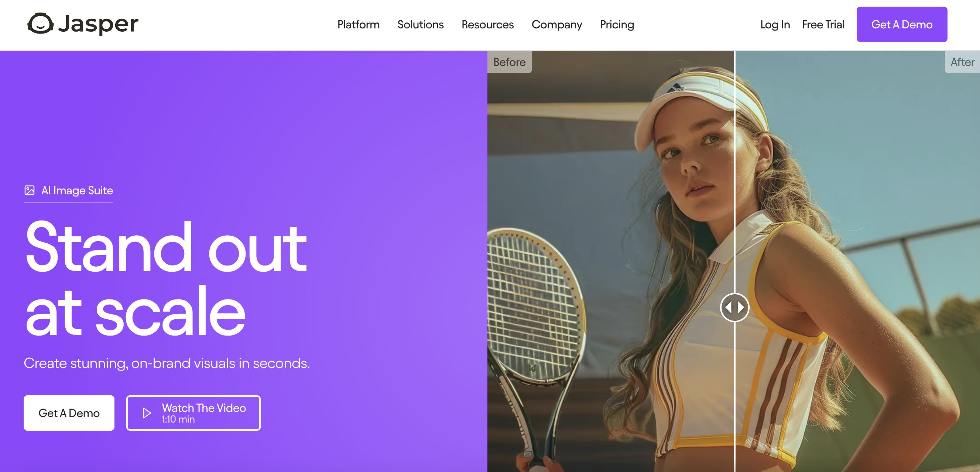Click the purple Get A Demo header button
Screen dimensions: 980x472
point(902,24)
